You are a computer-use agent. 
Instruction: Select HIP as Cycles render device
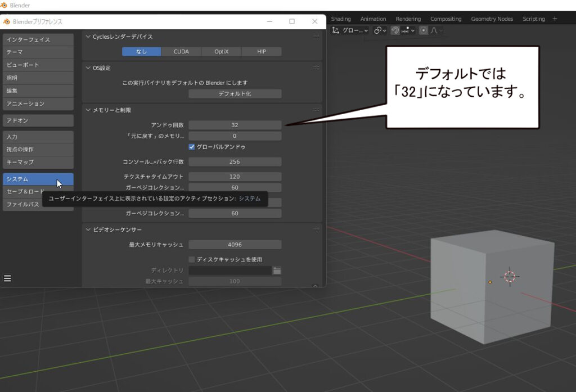point(262,52)
